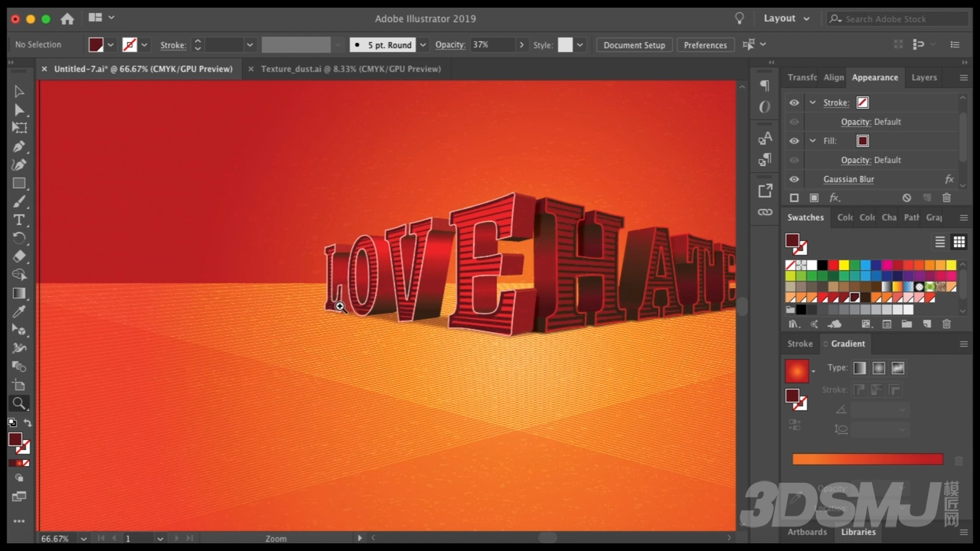Select the Paintbrush tool
This screenshot has width=980, height=551.
pos(19,201)
